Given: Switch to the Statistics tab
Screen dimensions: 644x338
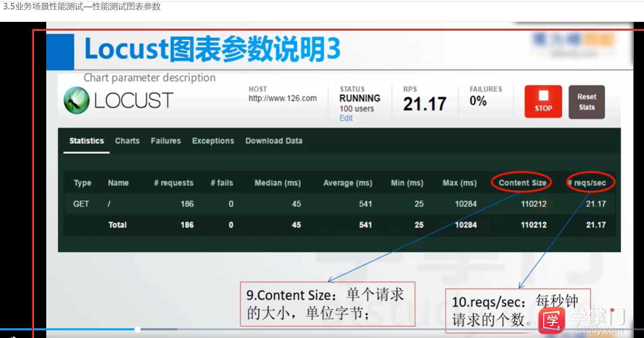Looking at the screenshot, I should coord(86,141).
